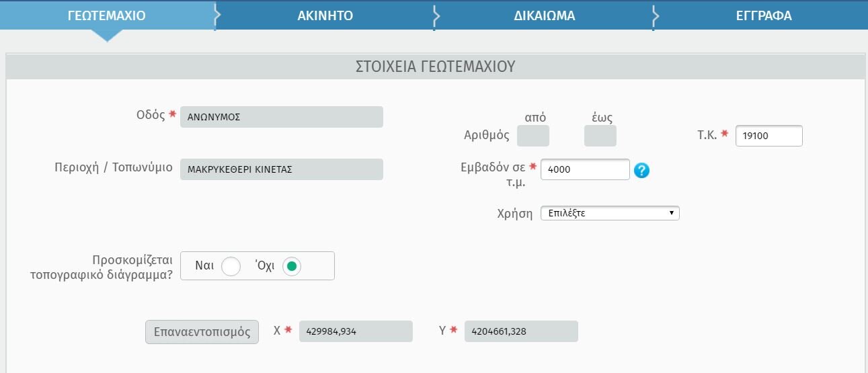This screenshot has width=868, height=373.
Task: Click the Εμβαδόν field showing 4000
Action: 585,169
